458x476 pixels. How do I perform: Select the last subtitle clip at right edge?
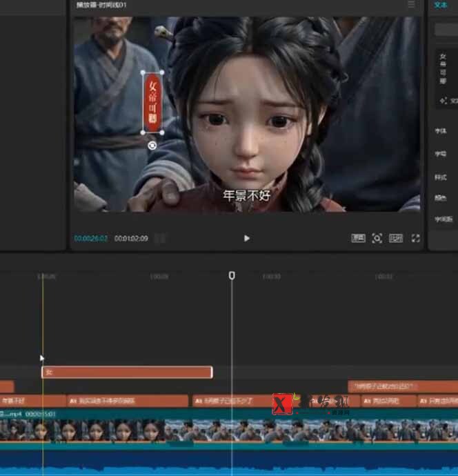pos(438,401)
